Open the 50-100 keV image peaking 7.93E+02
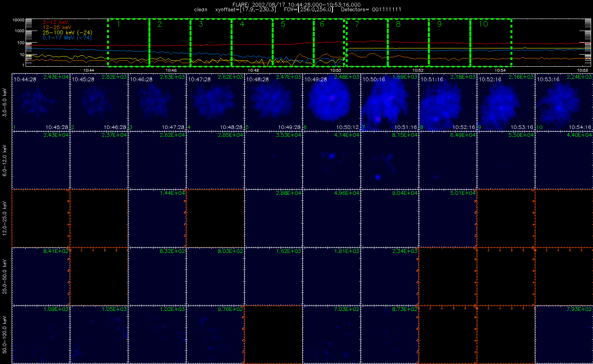 pyautogui.click(x=564, y=335)
